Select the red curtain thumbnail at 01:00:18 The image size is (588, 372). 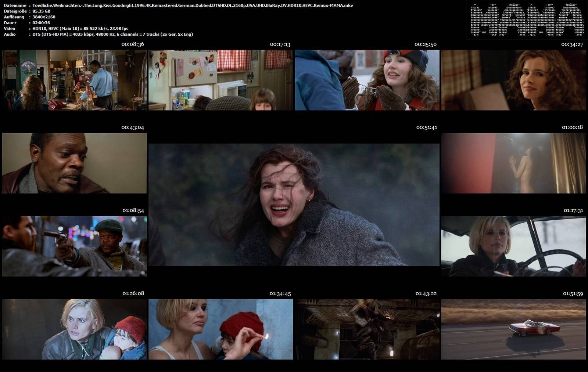click(x=513, y=163)
